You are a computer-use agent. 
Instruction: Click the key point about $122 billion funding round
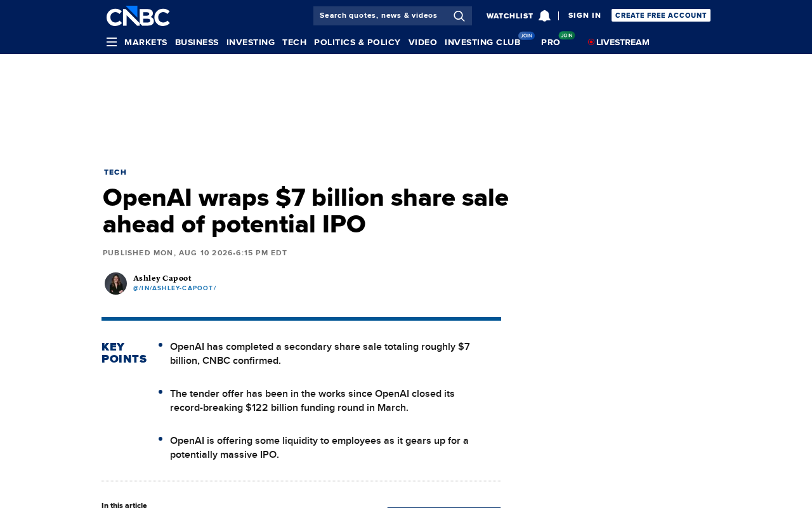click(x=312, y=401)
